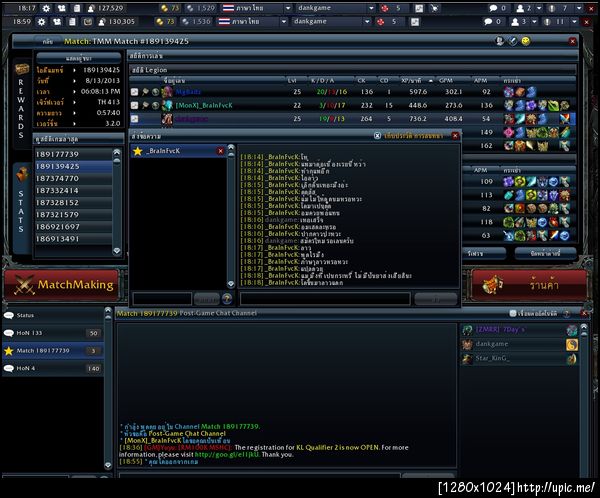Expand friends dropdown showing 2 in 18:17 bar
Viewport: 600px width, 498px height.
coord(539,8)
